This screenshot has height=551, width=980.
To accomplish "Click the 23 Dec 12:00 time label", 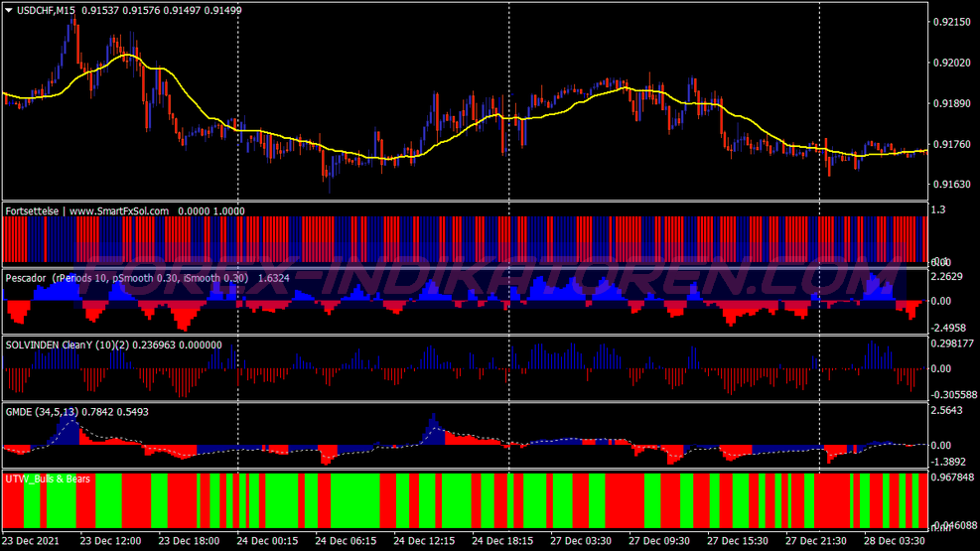I will [x=110, y=541].
